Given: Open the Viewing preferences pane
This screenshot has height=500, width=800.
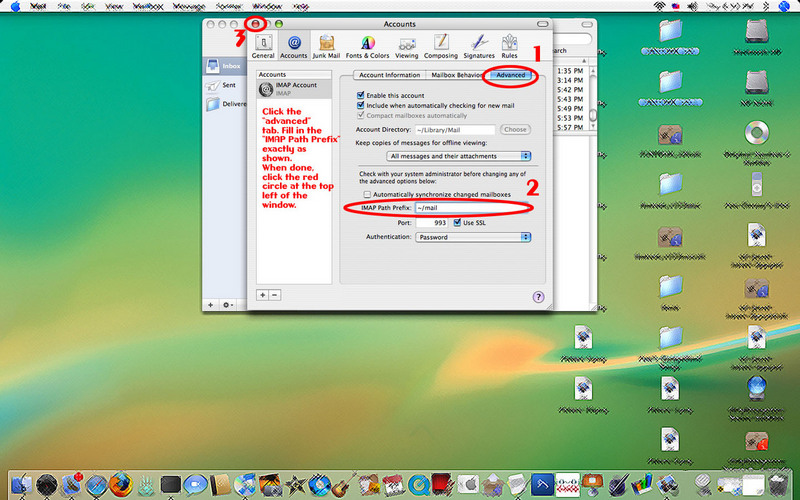Looking at the screenshot, I should 407,45.
